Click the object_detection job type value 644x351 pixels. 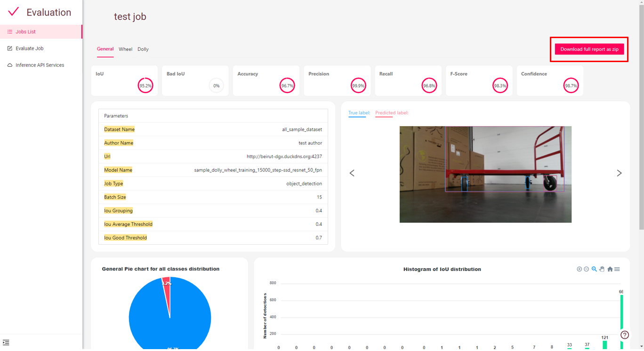[304, 183]
